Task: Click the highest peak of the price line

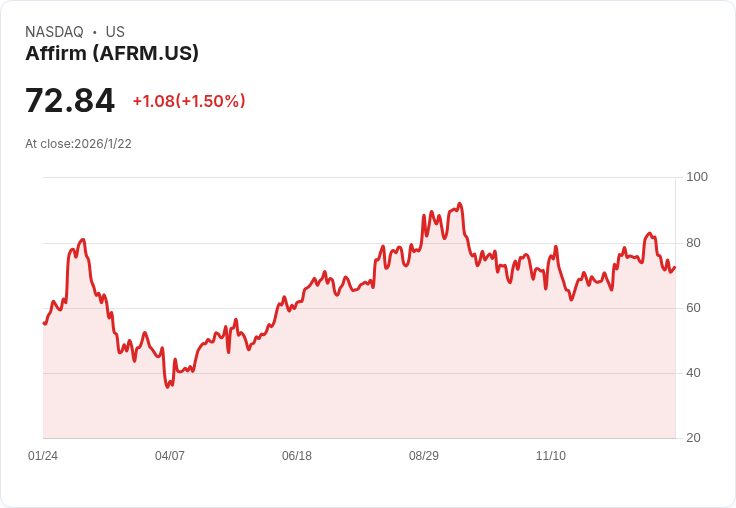Action: (x=459, y=204)
